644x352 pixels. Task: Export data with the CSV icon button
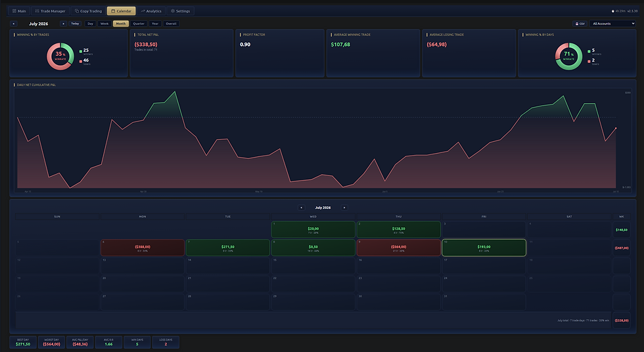[580, 24]
